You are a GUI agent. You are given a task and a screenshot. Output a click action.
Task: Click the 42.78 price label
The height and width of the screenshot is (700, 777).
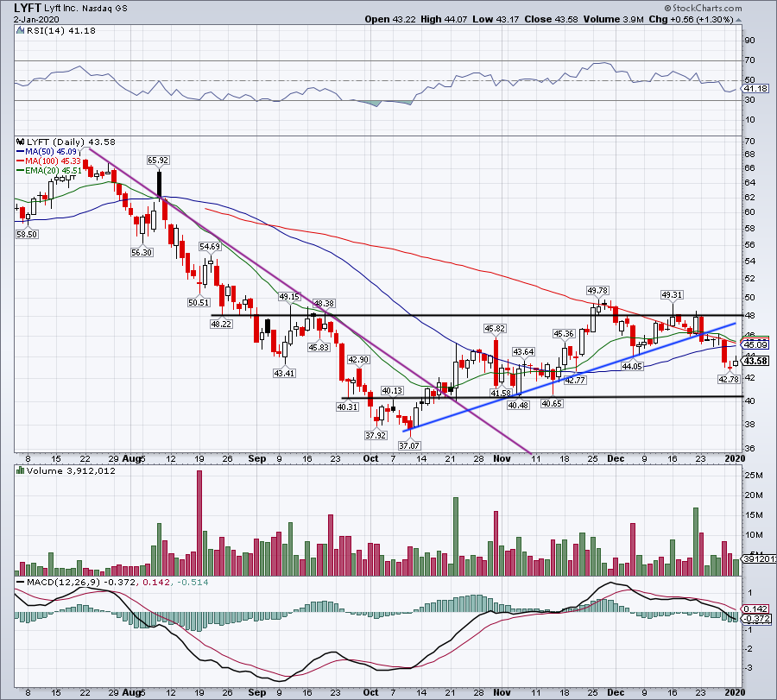click(729, 379)
